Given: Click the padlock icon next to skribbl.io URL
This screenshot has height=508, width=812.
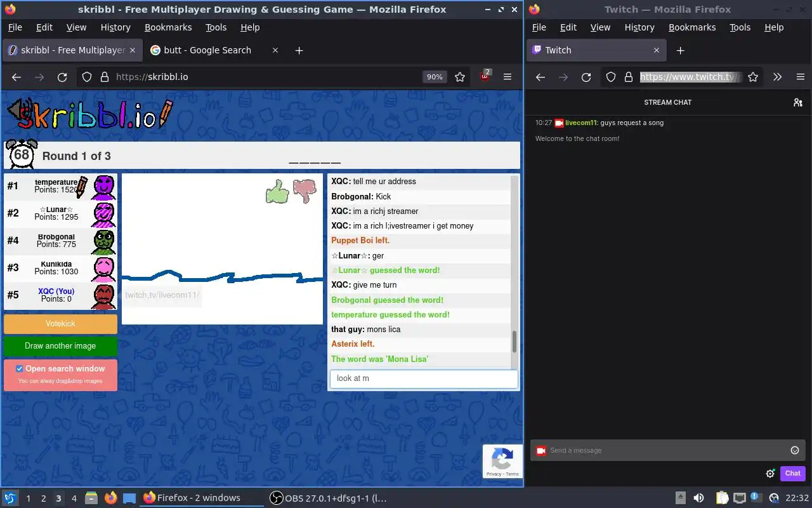Looking at the screenshot, I should coord(104,77).
